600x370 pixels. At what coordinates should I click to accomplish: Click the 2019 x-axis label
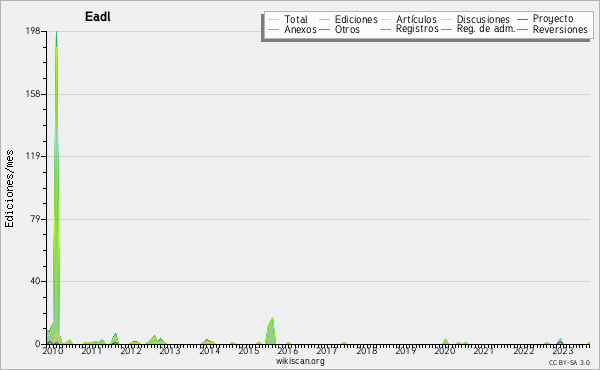tap(406, 351)
